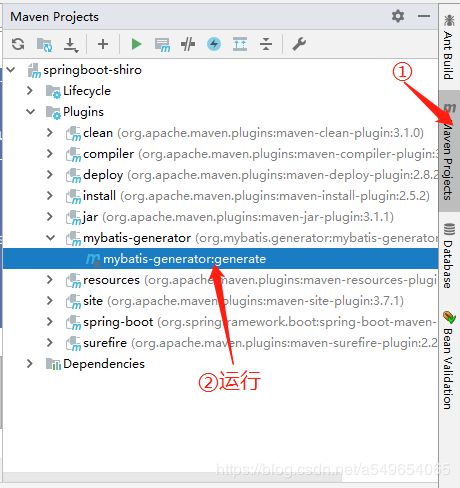This screenshot has width=460, height=488.
Task: Show dependencies diagram icon
Action: (x=240, y=44)
